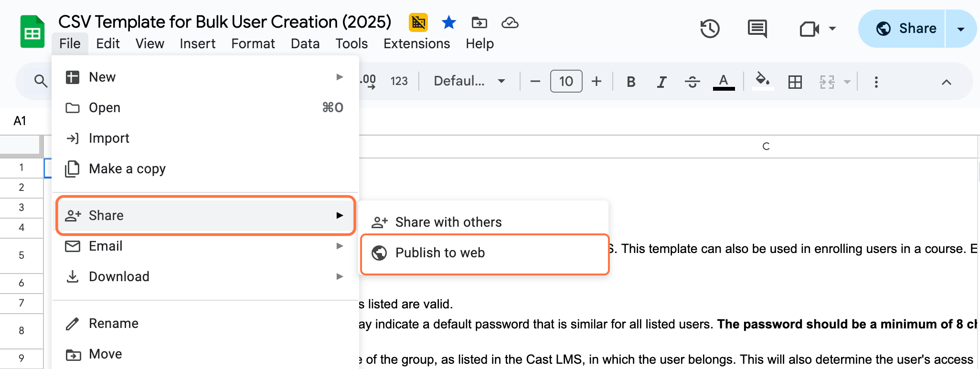980x369 pixels.
Task: Click the star icon beside title
Action: (x=448, y=22)
